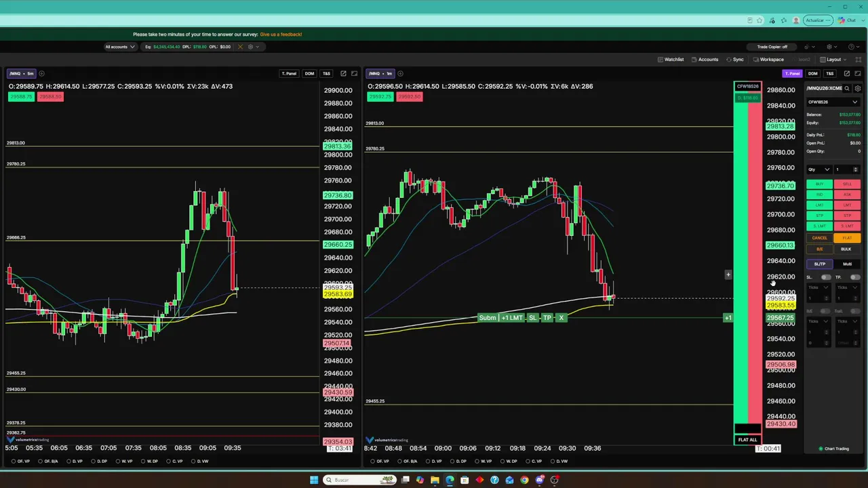Open the browser reader view icon

click(750, 20)
